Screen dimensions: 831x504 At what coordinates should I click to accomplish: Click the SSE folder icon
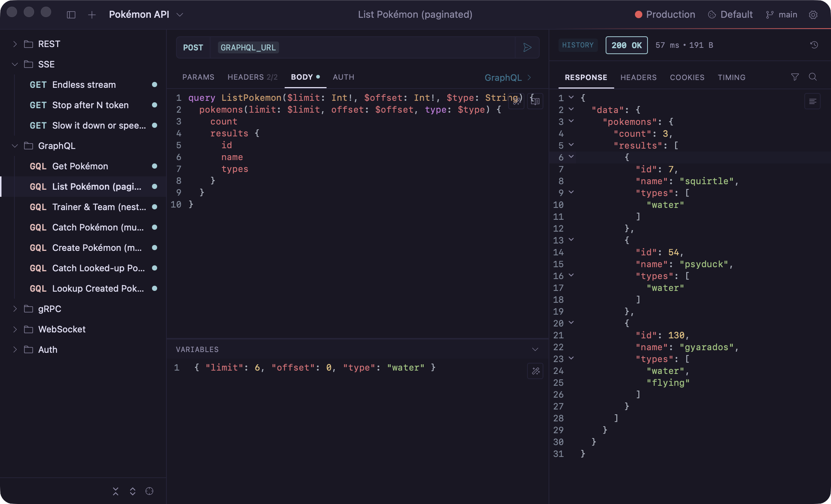[x=29, y=64]
